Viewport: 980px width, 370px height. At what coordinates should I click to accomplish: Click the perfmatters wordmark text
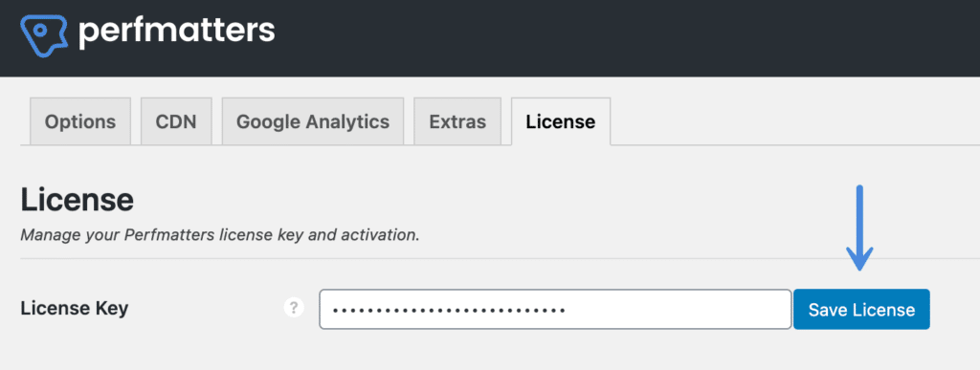pos(176,32)
